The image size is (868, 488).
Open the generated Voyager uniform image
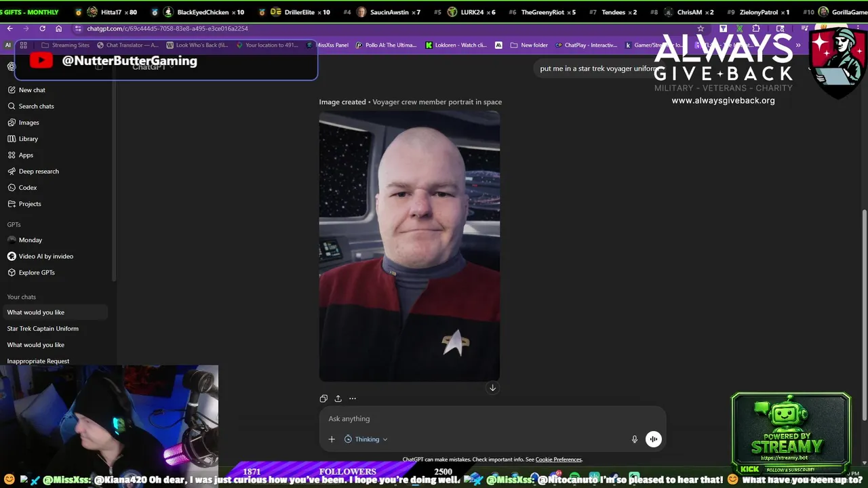point(410,247)
